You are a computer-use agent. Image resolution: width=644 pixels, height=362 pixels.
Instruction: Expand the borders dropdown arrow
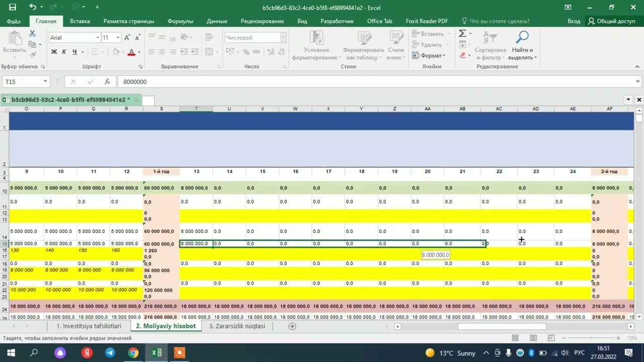pos(103,52)
